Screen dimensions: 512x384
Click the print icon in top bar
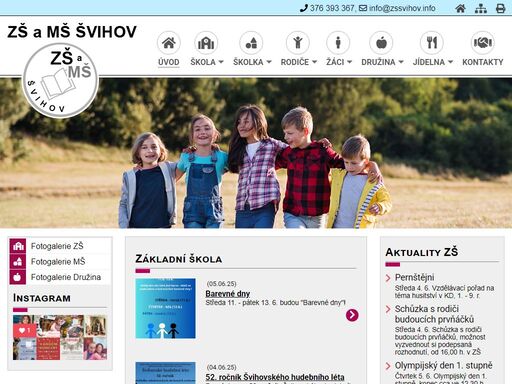[500, 8]
